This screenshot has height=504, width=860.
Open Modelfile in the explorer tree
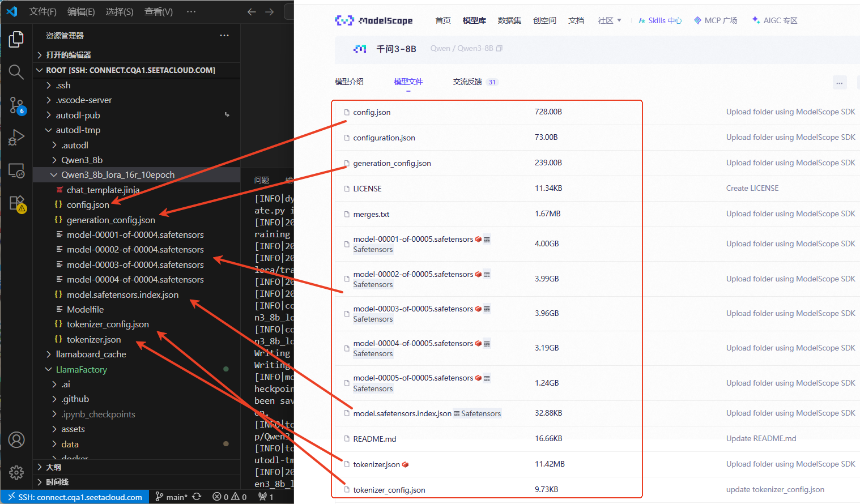click(85, 309)
